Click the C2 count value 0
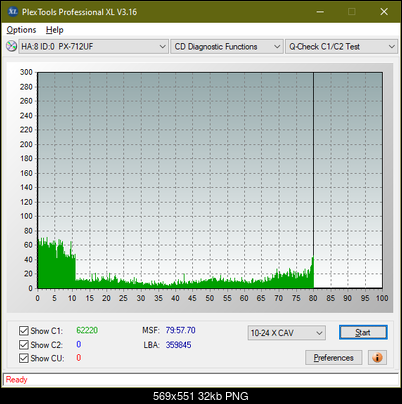 click(x=79, y=344)
